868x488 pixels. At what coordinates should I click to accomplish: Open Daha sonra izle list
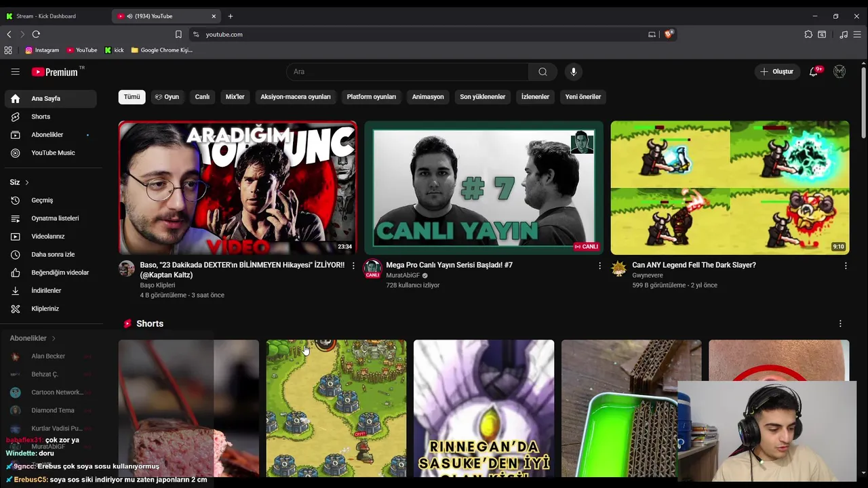[51, 255]
